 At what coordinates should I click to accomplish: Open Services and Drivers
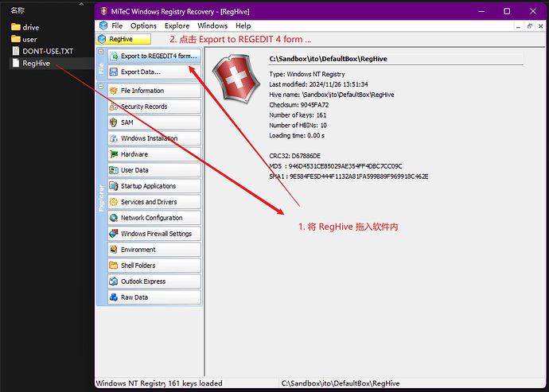(154, 202)
